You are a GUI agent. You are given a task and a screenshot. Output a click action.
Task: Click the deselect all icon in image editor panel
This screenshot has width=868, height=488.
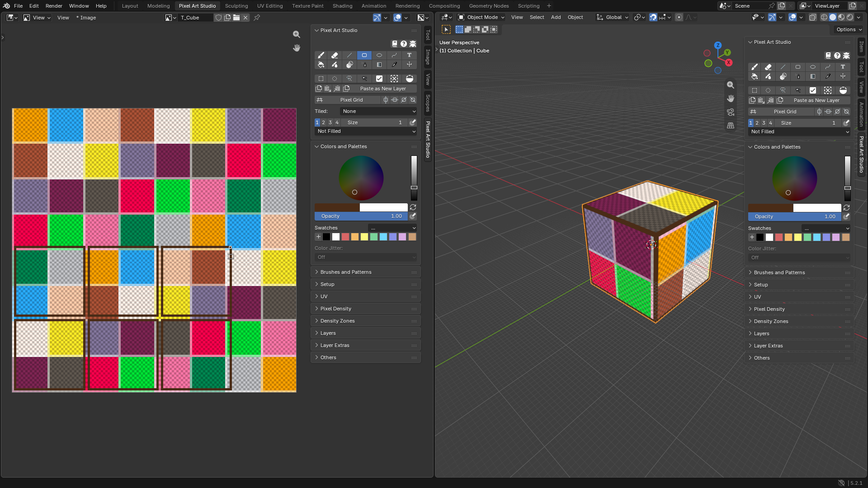(394, 79)
